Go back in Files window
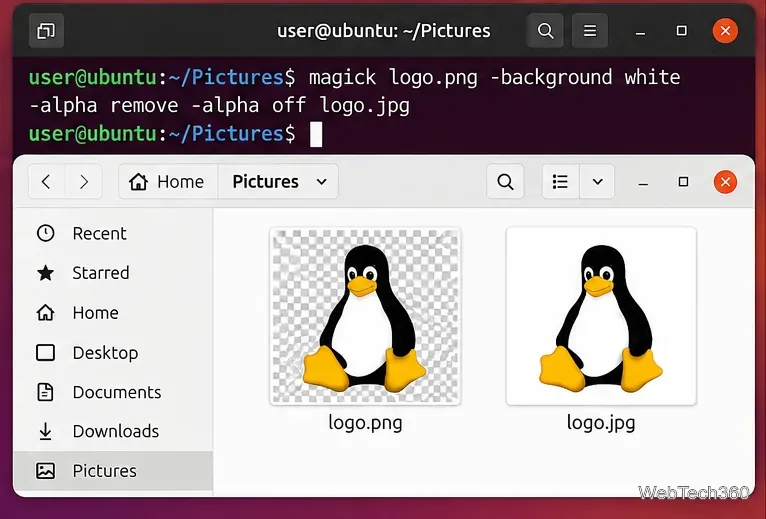The width and height of the screenshot is (766, 519). tap(46, 182)
